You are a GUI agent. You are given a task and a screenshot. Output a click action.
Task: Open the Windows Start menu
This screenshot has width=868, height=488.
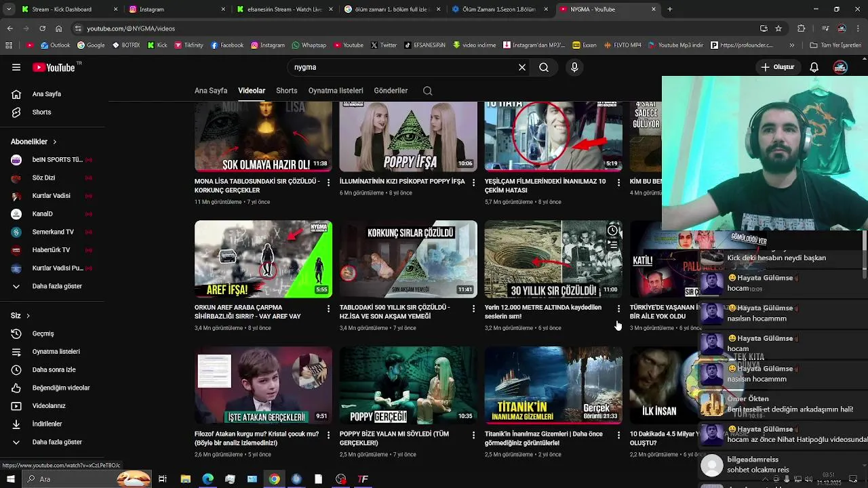(x=10, y=479)
